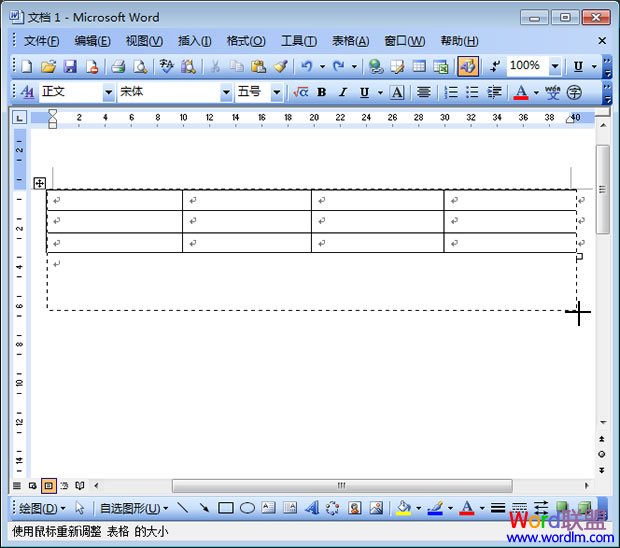Open the 表格(A) menu

350,41
